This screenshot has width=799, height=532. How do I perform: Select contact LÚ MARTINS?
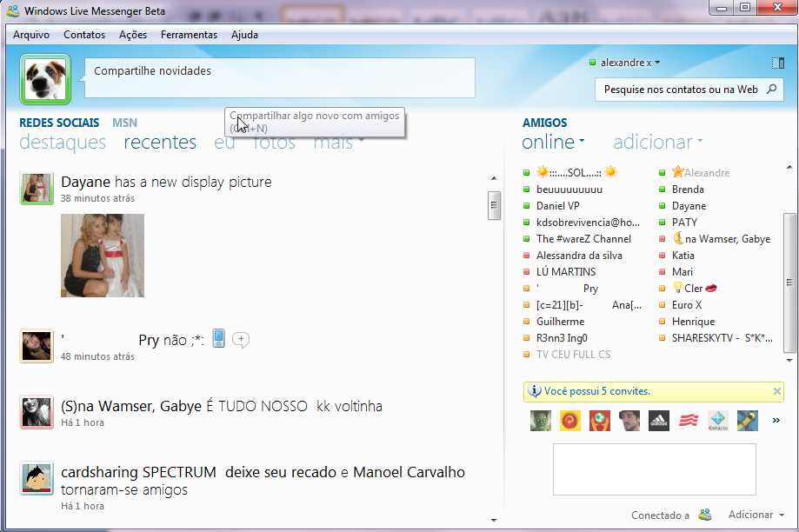[x=566, y=272]
